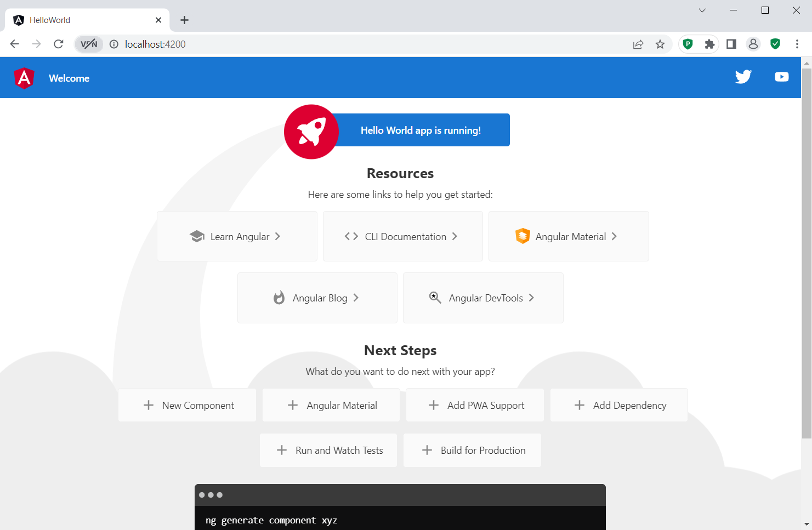The width and height of the screenshot is (812, 530).
Task: Click the plus icon on the Angular Material next step
Action: coord(293,405)
